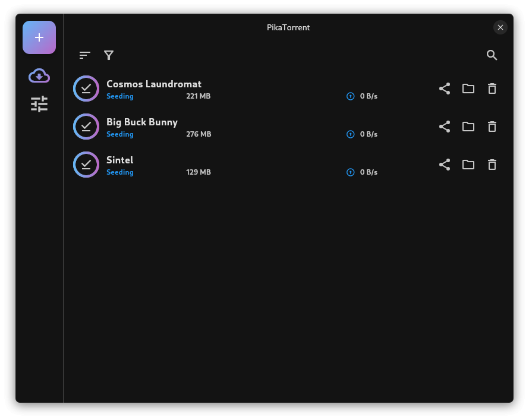Open the preferences sliders icon in sidebar

(x=39, y=104)
